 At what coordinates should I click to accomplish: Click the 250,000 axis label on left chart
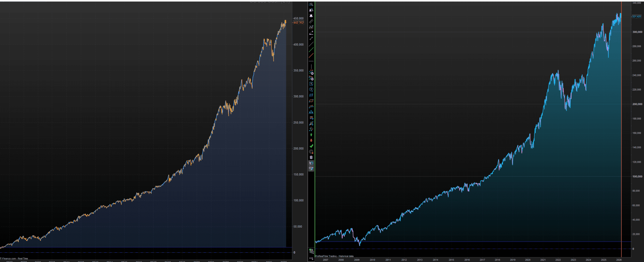pos(299,123)
